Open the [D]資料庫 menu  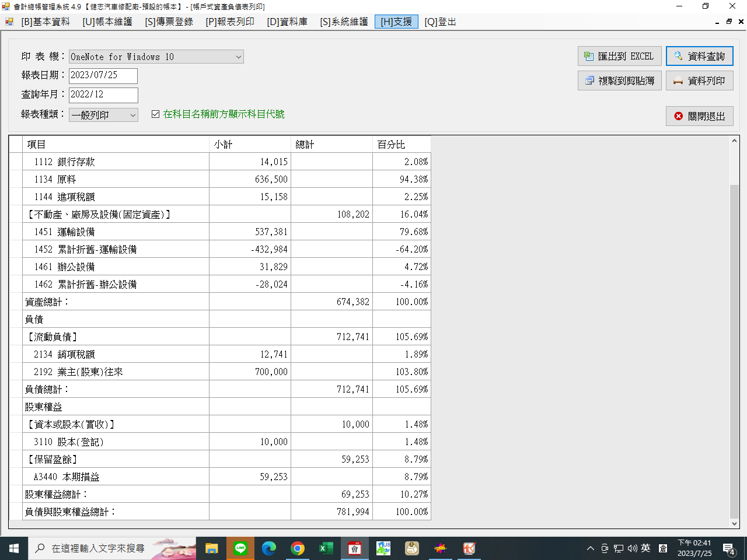[x=287, y=22]
